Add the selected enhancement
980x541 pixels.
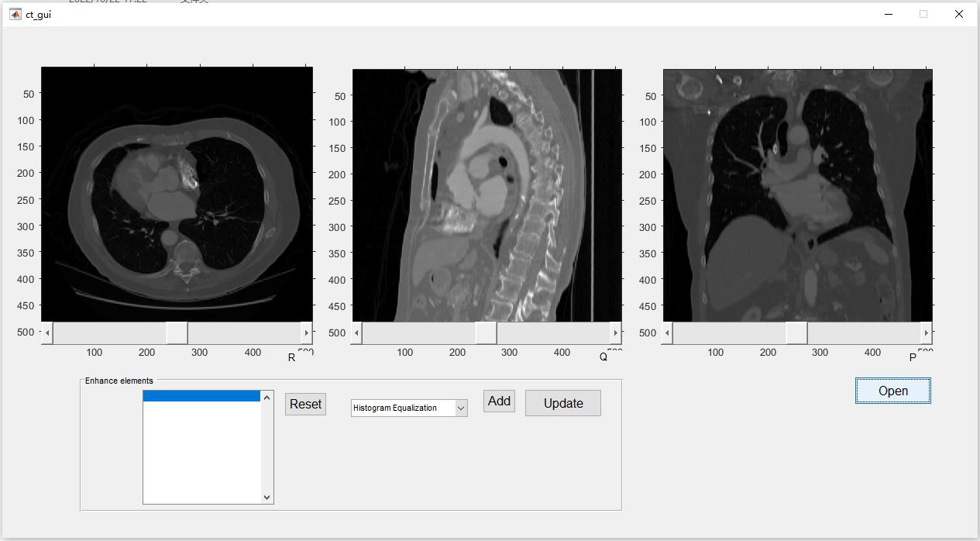(499, 401)
